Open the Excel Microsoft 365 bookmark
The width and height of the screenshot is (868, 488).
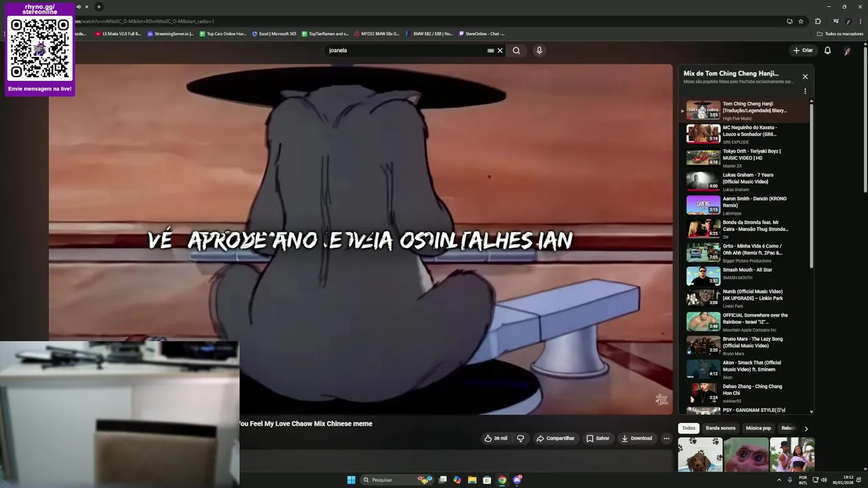click(274, 34)
